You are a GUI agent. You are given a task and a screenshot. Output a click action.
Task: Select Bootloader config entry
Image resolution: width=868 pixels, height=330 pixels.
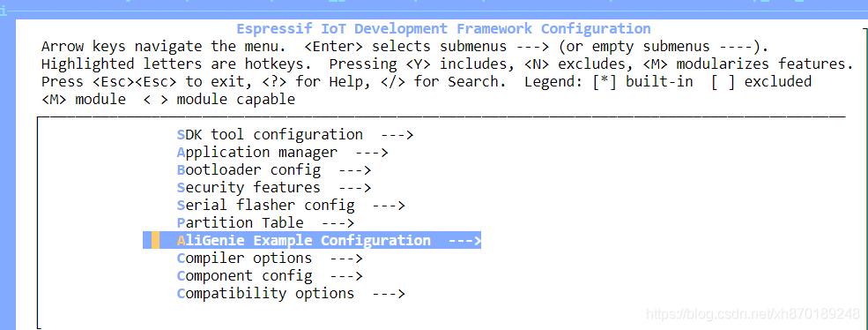pyautogui.click(x=274, y=169)
